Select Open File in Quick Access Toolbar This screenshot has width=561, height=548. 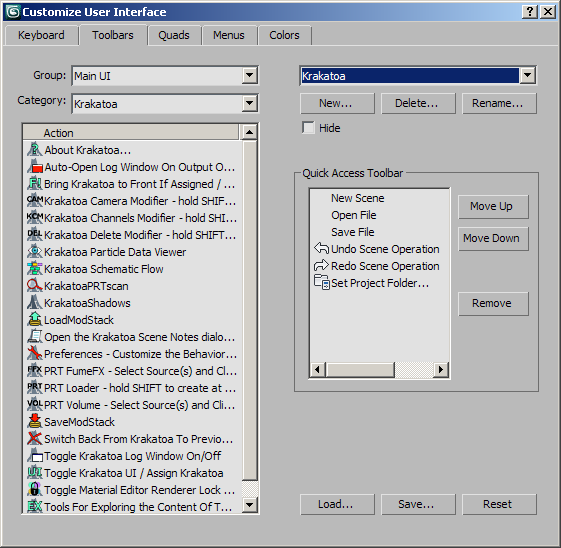pyautogui.click(x=353, y=215)
